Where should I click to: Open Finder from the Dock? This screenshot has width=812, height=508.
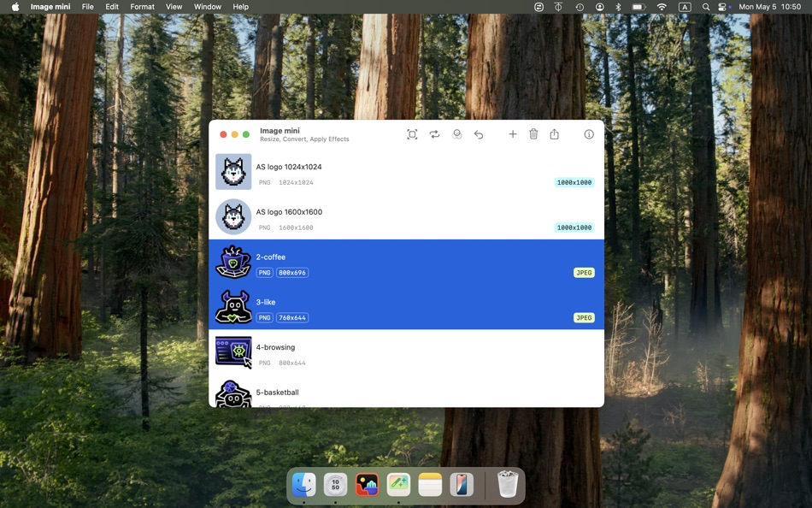[304, 485]
